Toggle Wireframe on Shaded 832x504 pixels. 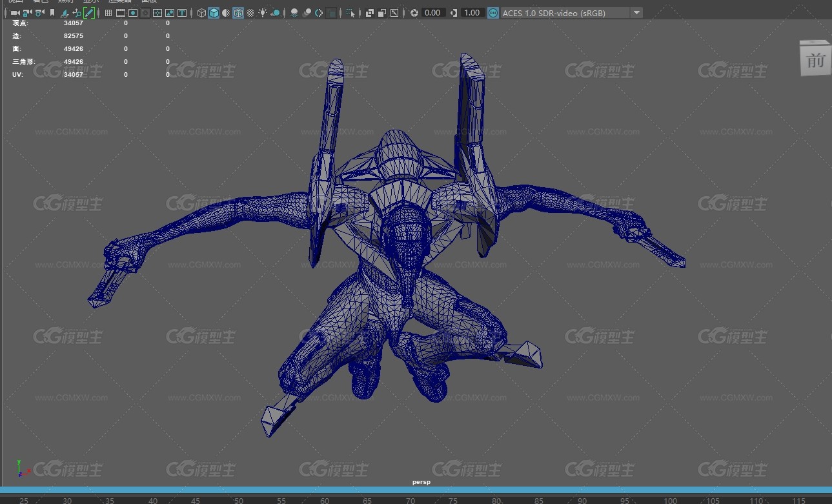(238, 13)
